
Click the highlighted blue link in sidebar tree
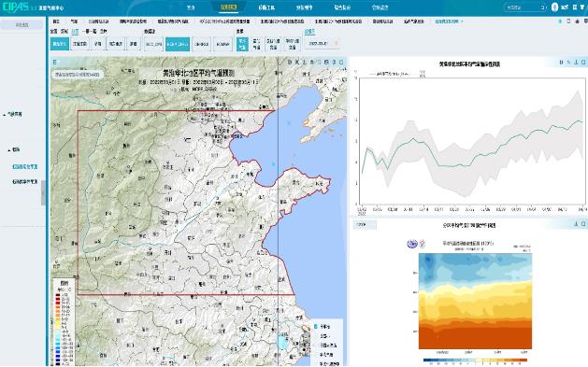pyautogui.click(x=24, y=166)
